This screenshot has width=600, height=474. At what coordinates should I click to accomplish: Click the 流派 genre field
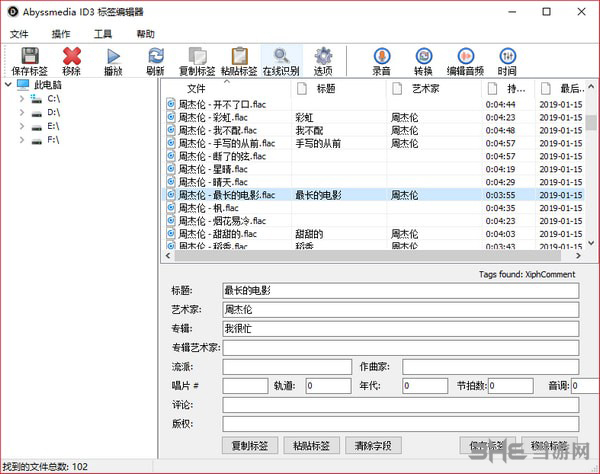click(x=287, y=367)
